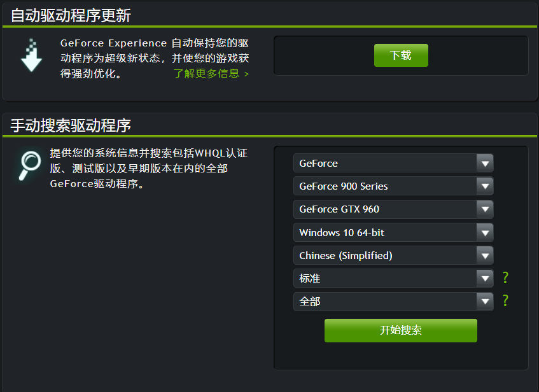
Task: Click the help question mark beside 标准
Action: tap(505, 278)
